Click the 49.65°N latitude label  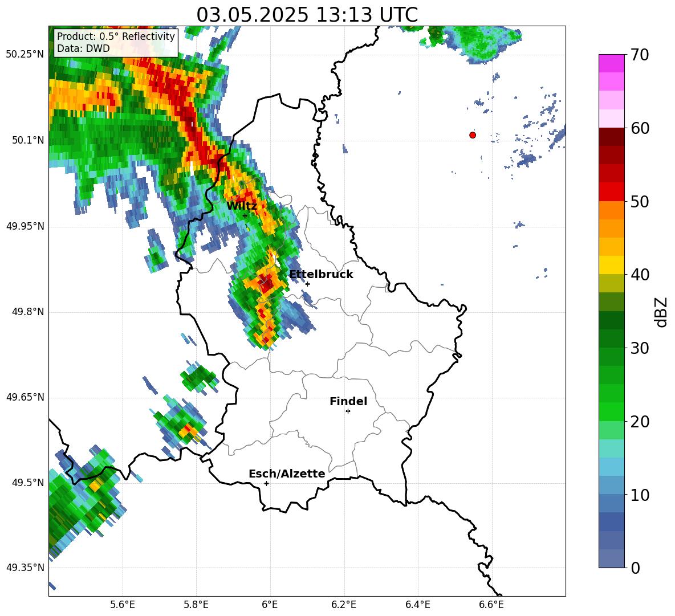25,397
